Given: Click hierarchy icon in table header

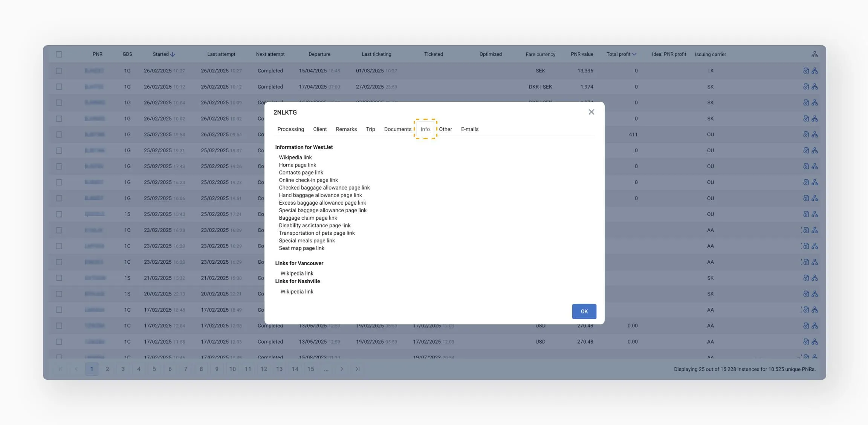Looking at the screenshot, I should [814, 54].
